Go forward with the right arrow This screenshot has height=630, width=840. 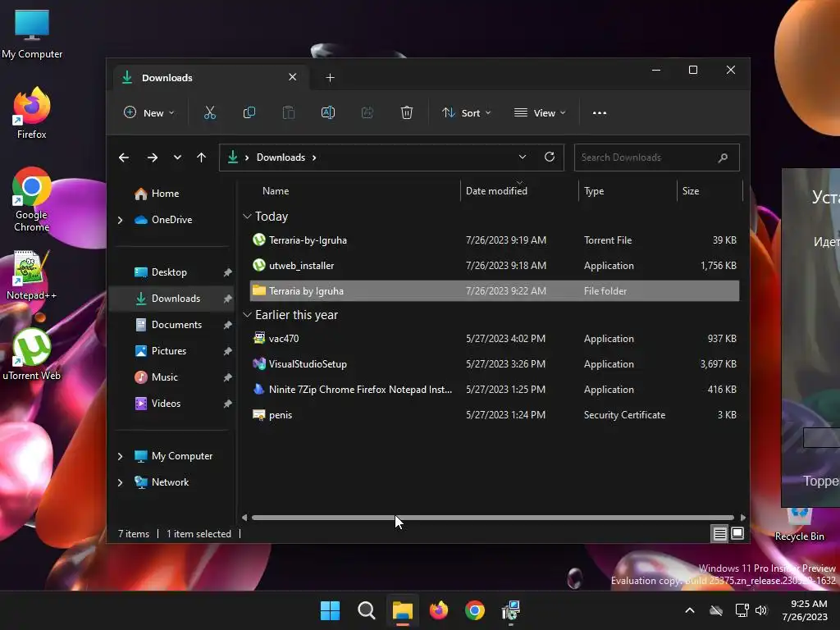pyautogui.click(x=152, y=157)
